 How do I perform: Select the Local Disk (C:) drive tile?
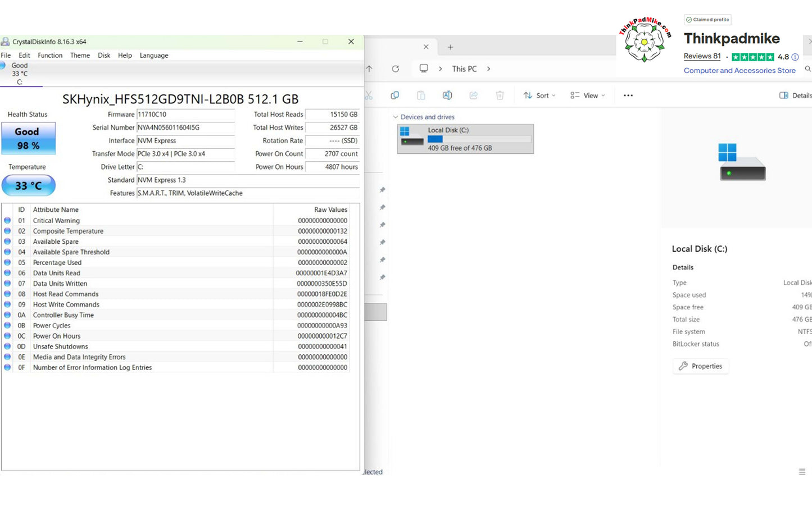pos(465,139)
